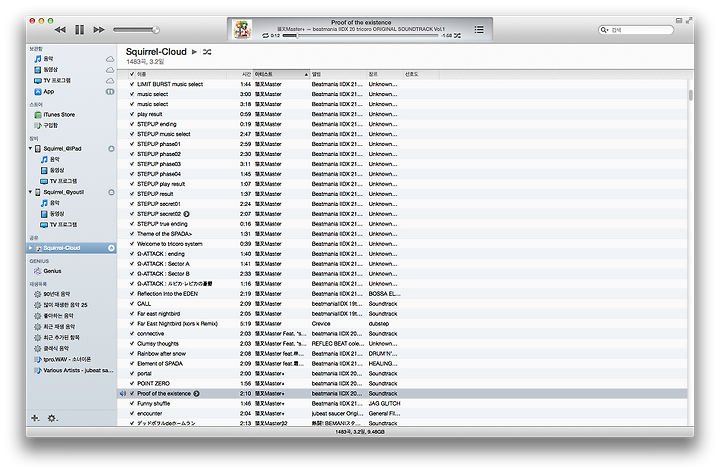Skip to the next track
The width and height of the screenshot is (720, 473).
[99, 30]
